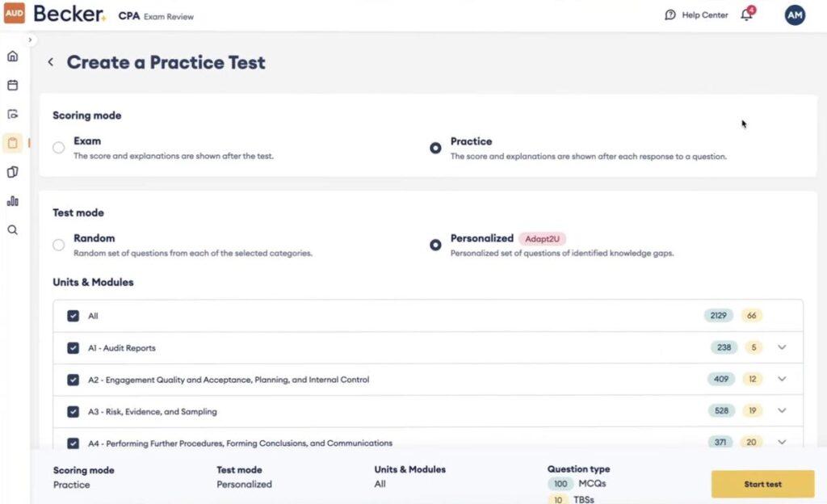This screenshot has width=827, height=504.
Task: View performance via the bar chart icon
Action: pos(12,201)
